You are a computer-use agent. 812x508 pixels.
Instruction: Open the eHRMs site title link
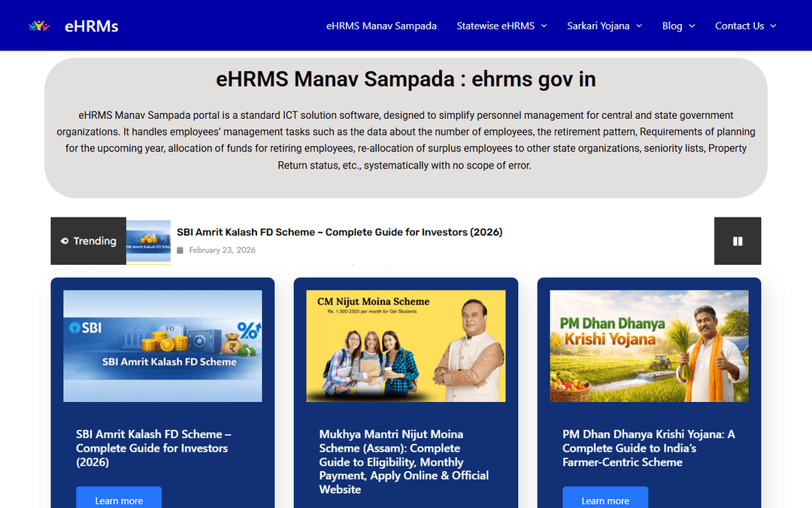pos(91,26)
